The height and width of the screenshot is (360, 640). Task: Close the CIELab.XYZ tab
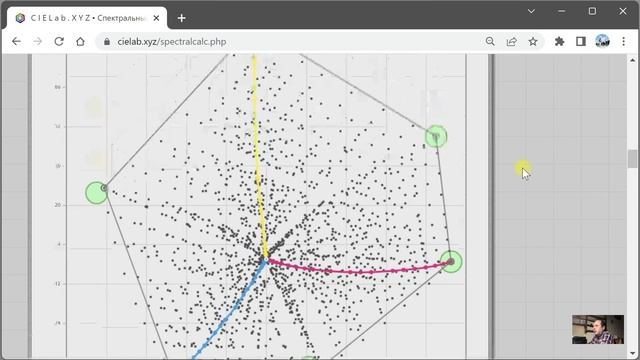click(x=156, y=18)
